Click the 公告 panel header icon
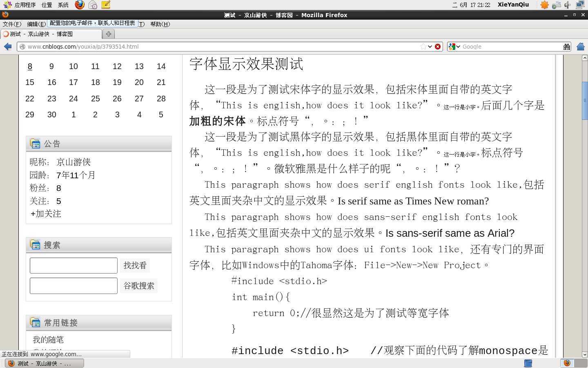The image size is (588, 368). click(35, 143)
